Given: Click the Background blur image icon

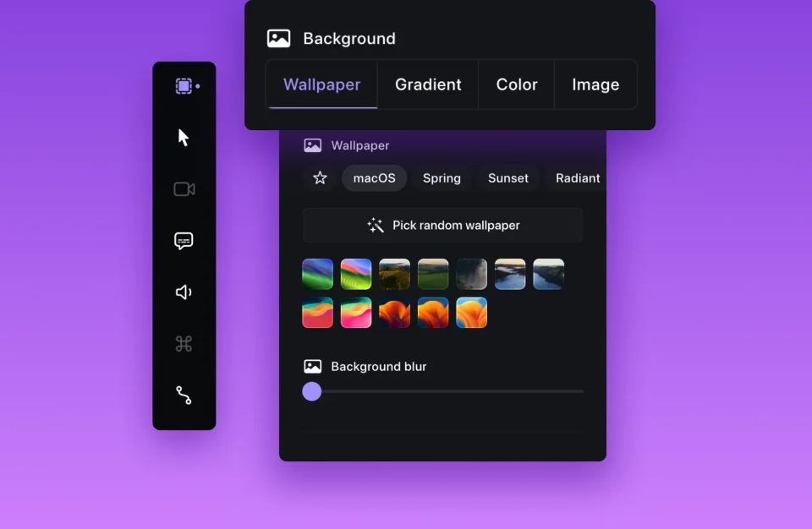Looking at the screenshot, I should pyautogui.click(x=312, y=367).
